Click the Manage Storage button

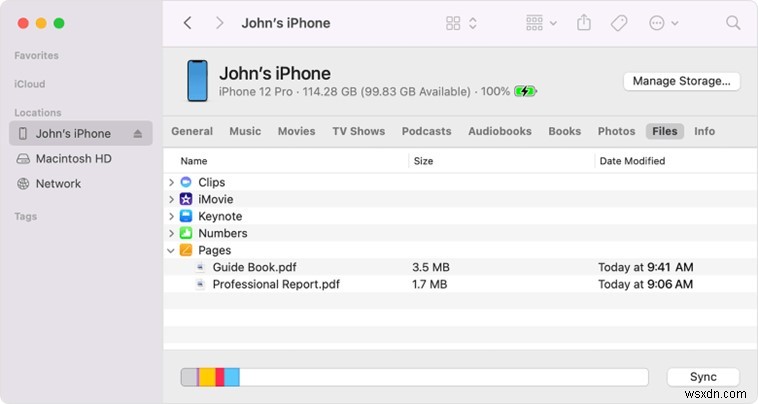pos(682,81)
